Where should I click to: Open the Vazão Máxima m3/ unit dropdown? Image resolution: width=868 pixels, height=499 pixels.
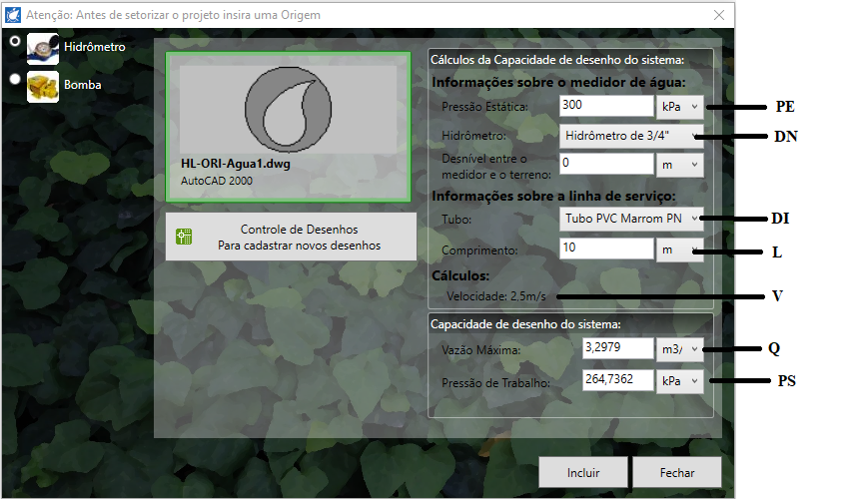[680, 349]
